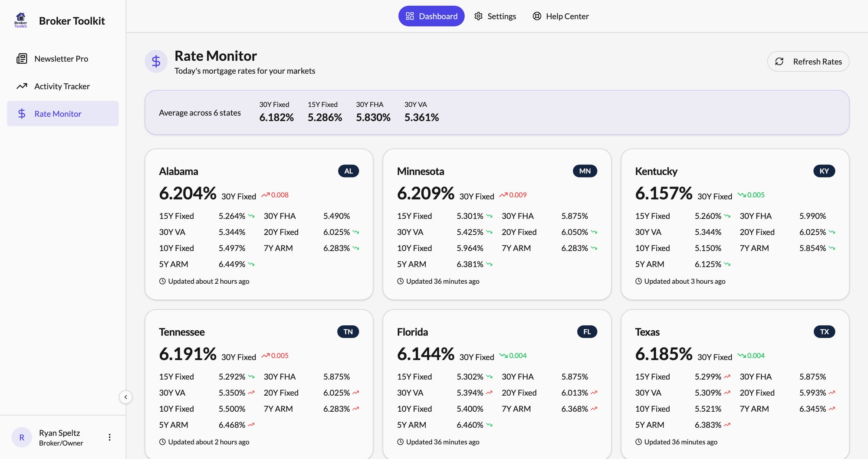Open the three-dot menu next to Ryan Speltz
This screenshot has height=459, width=868.
pyautogui.click(x=109, y=437)
